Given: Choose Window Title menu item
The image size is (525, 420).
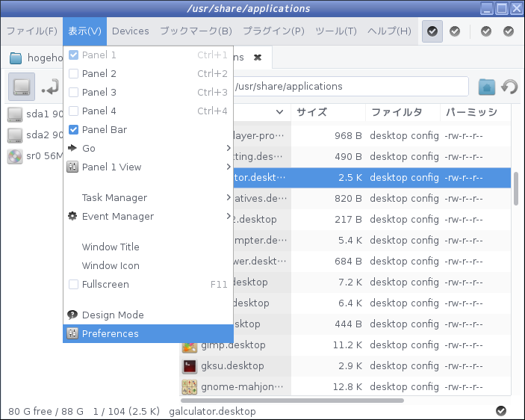Looking at the screenshot, I should [148, 247].
